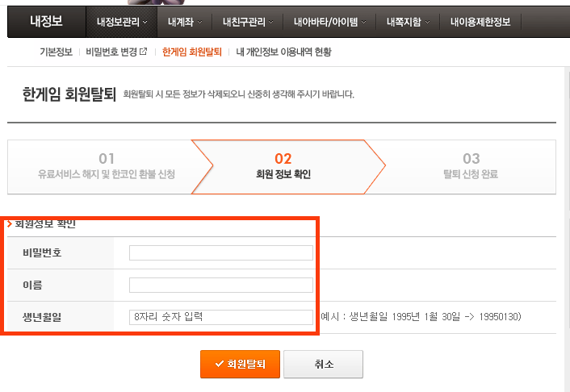Go to 기본정보 sub-tab
The width and height of the screenshot is (570, 392).
(56, 52)
